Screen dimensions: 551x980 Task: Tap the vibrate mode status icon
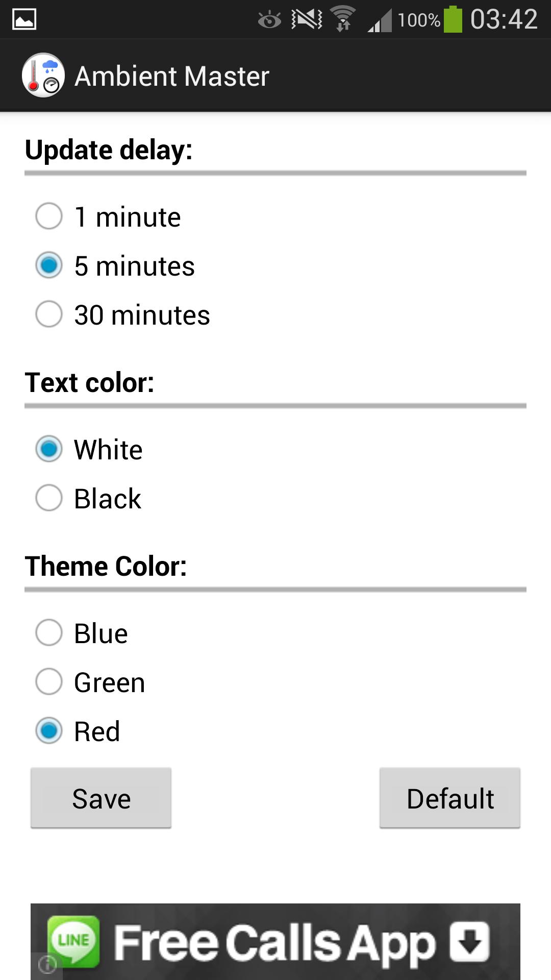click(x=307, y=19)
